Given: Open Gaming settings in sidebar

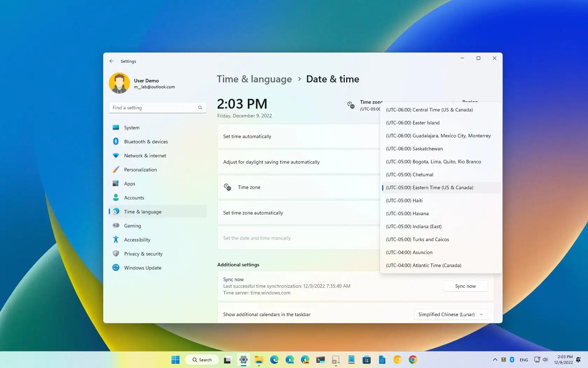Looking at the screenshot, I should pyautogui.click(x=133, y=226).
